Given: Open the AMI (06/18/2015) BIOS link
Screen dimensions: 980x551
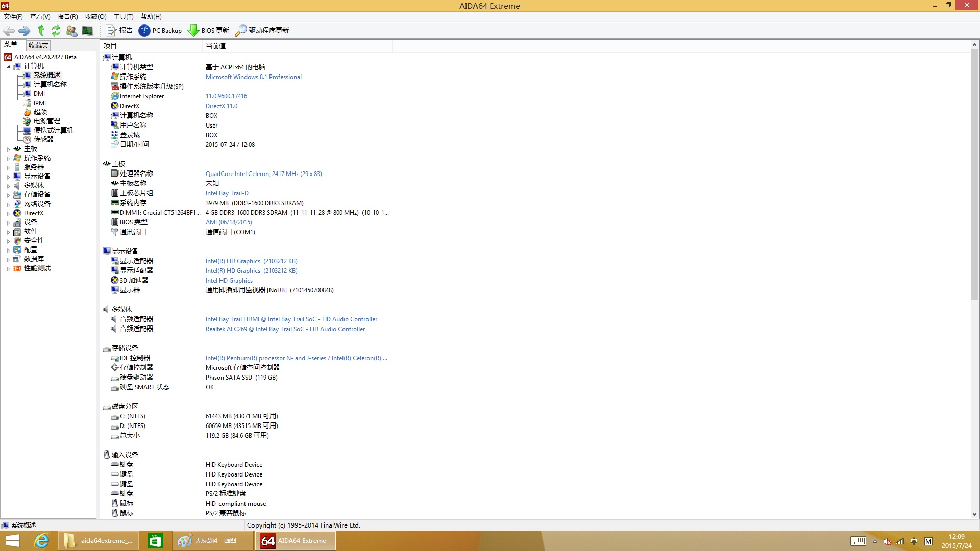Looking at the screenshot, I should [x=229, y=222].
